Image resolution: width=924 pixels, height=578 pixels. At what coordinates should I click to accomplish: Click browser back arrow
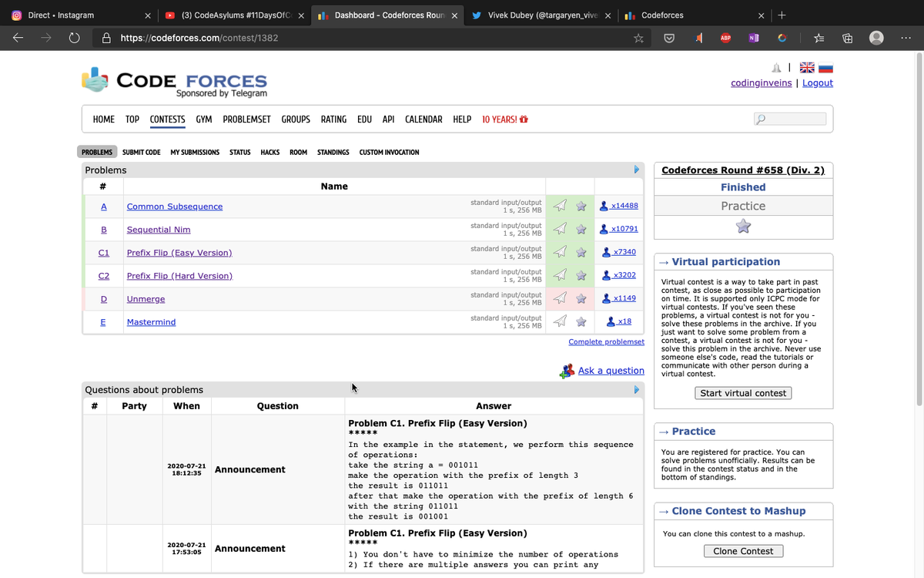[18, 37]
